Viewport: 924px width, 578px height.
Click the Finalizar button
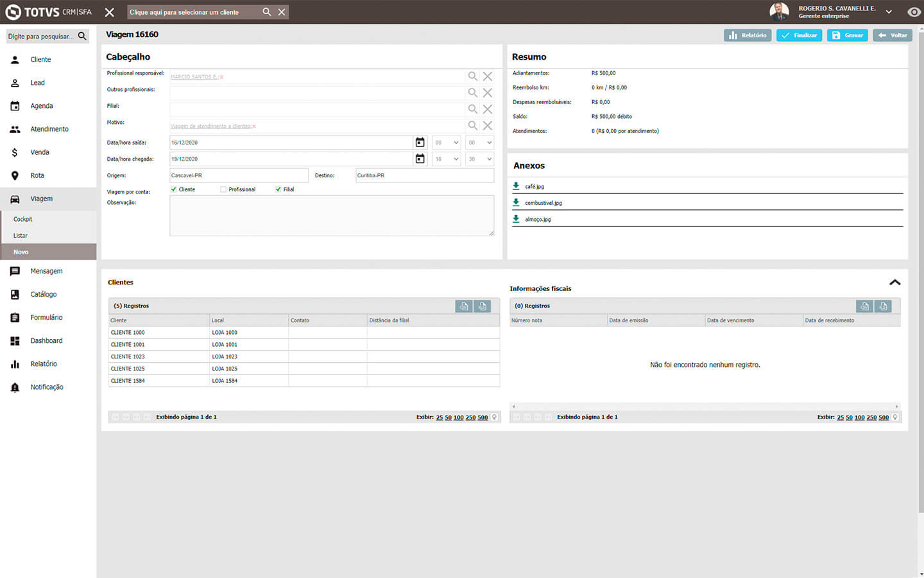click(799, 35)
